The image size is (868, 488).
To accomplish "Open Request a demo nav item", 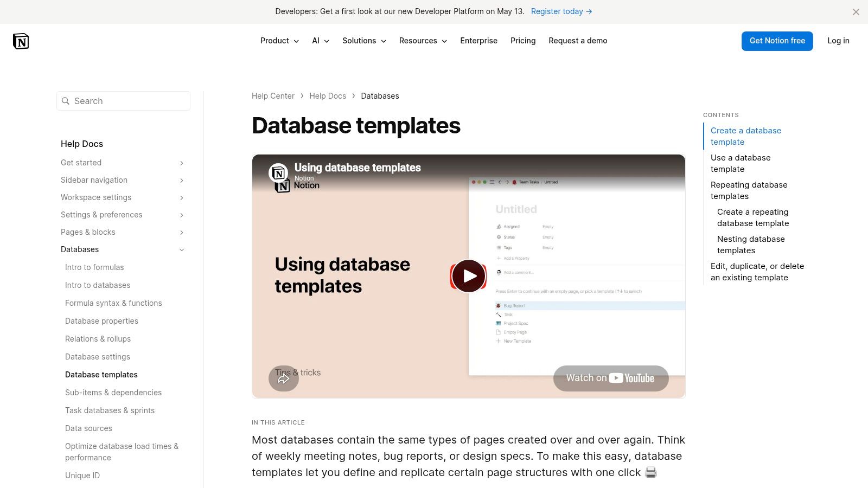I will pos(578,41).
